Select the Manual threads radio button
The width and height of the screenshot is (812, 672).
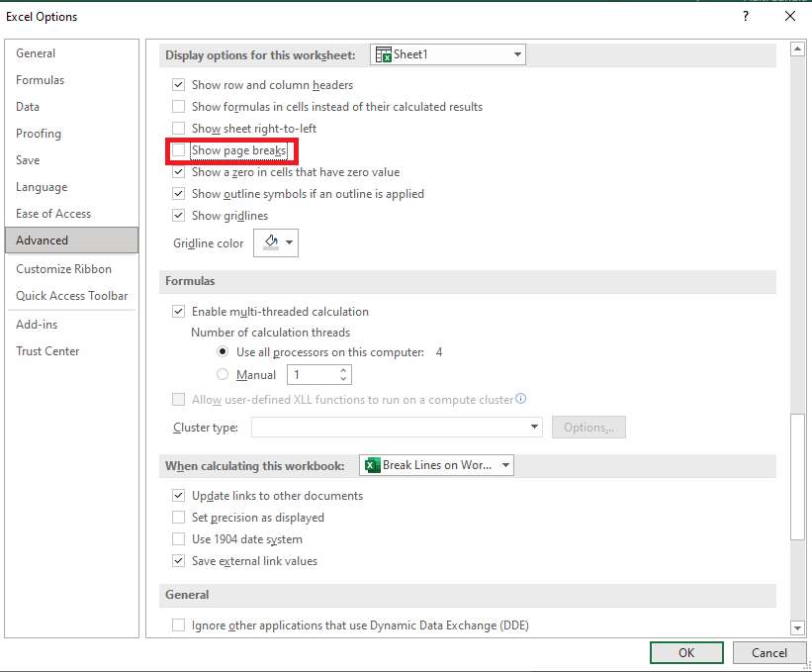[223, 374]
